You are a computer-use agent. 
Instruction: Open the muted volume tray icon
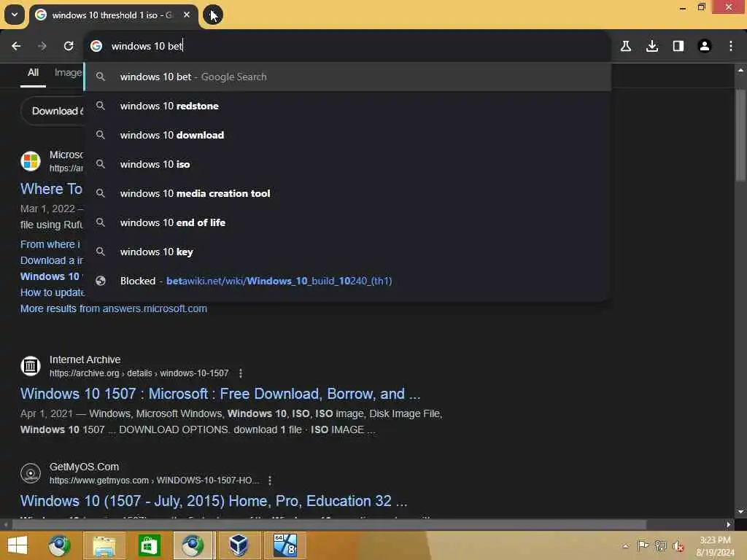(x=678, y=545)
